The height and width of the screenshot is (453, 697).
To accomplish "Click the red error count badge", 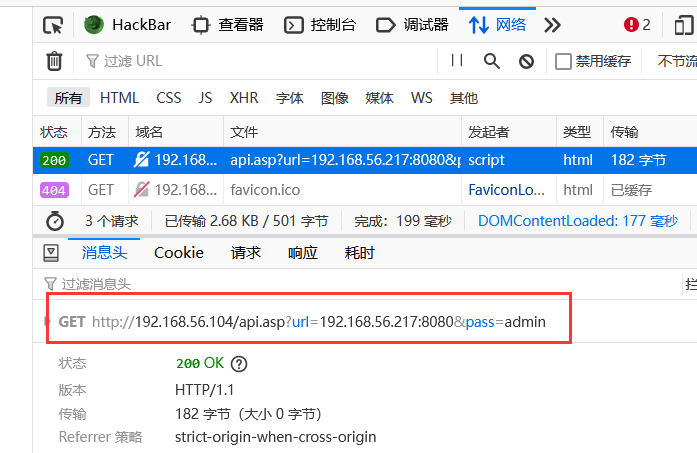I will pyautogui.click(x=636, y=25).
